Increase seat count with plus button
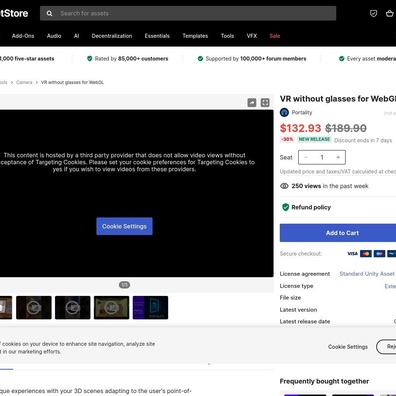Viewport: 396px width, 396px height. pyautogui.click(x=338, y=157)
